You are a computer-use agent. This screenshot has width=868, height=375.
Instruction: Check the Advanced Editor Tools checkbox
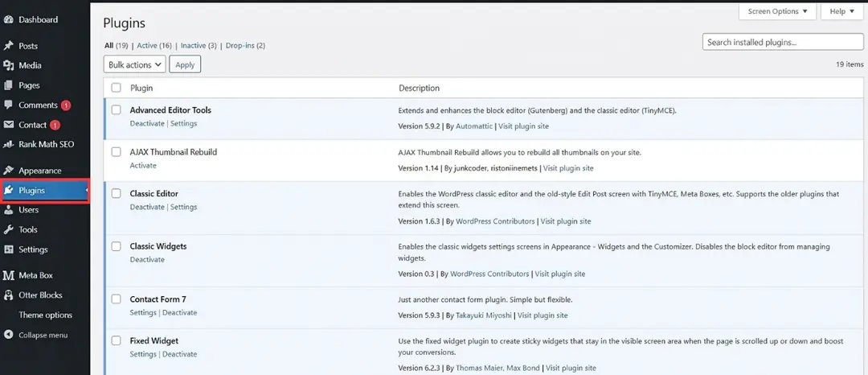click(x=116, y=109)
